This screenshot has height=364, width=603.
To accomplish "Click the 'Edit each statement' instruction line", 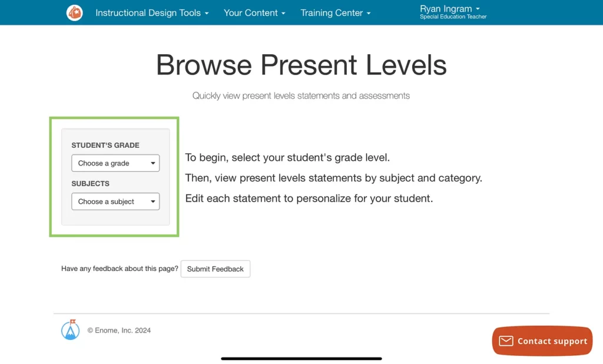I will (x=309, y=198).
